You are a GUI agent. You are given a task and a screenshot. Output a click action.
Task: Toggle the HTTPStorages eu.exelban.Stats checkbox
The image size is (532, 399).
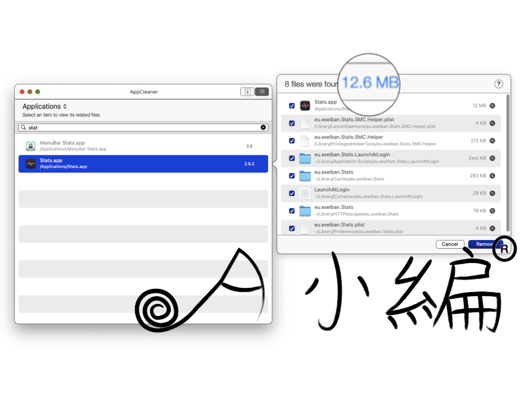coord(292,211)
